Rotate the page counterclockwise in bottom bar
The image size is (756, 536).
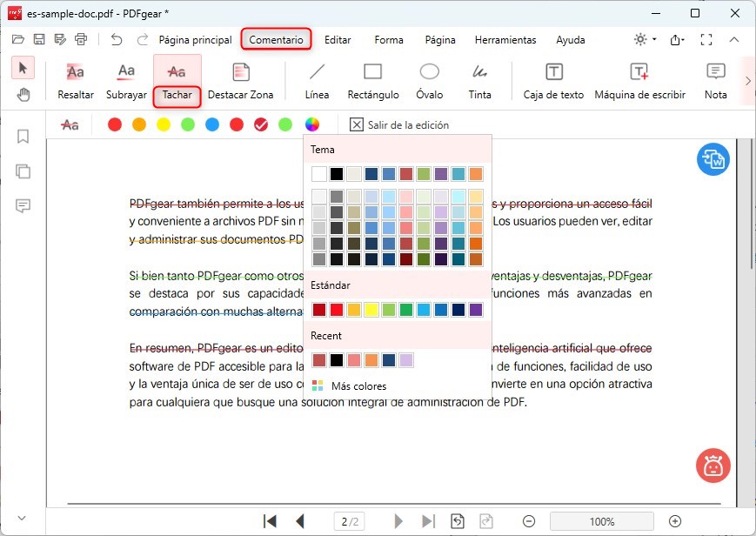458,521
